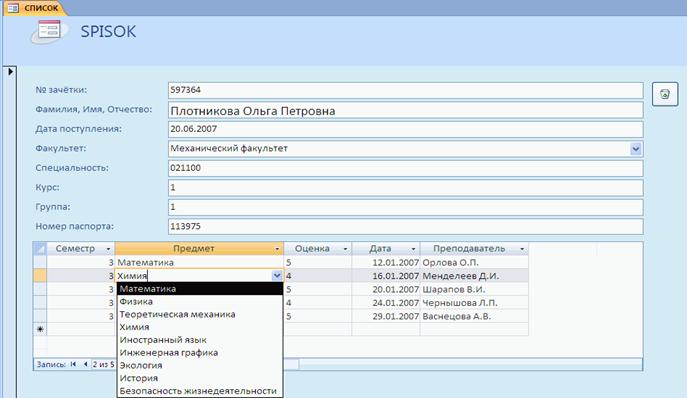Click the Фамилия, Имя, Отчество field

tap(405, 110)
